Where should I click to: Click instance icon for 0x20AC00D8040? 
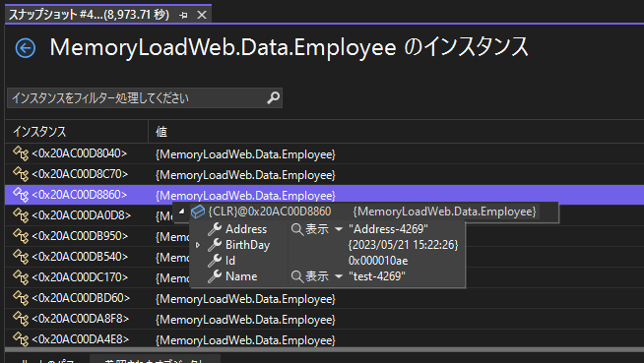click(21, 153)
